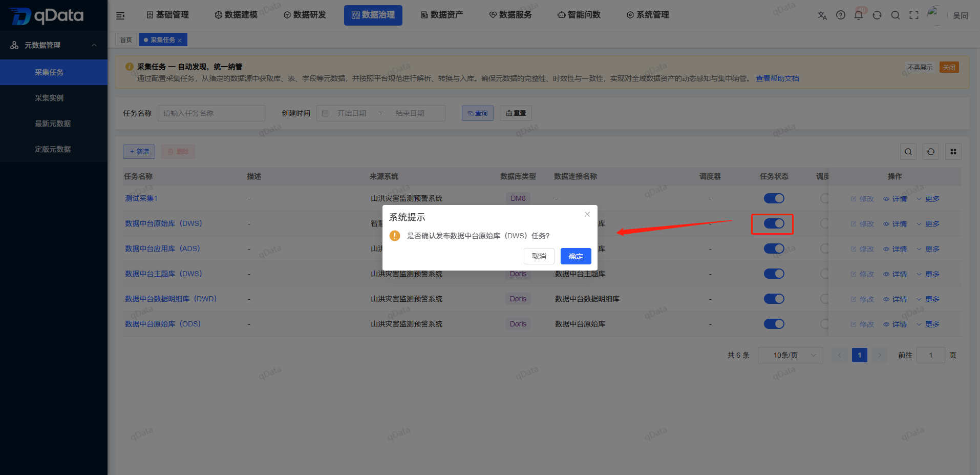980x475 pixels.
Task: Focus the 任务名称 input field
Action: pyautogui.click(x=211, y=113)
